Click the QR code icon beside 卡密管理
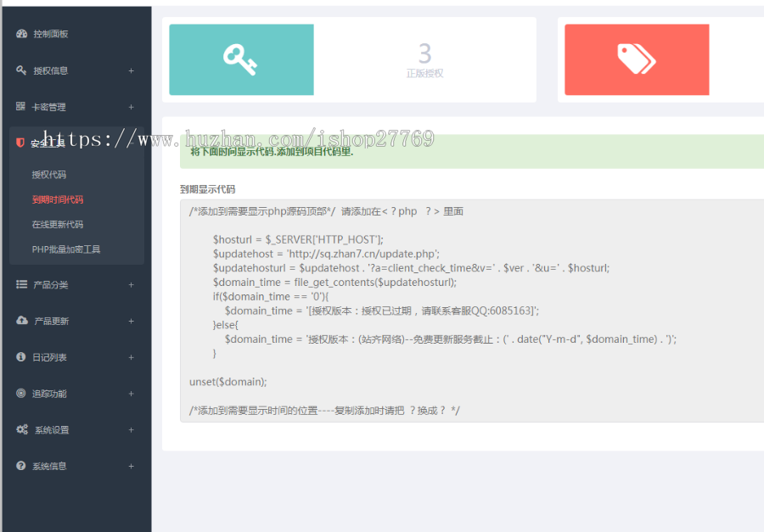Image resolution: width=764 pixels, height=532 pixels. 21,107
